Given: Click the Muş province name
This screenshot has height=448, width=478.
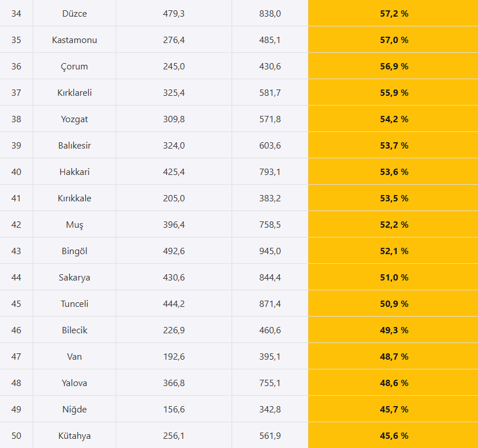Looking at the screenshot, I should pos(75,225).
